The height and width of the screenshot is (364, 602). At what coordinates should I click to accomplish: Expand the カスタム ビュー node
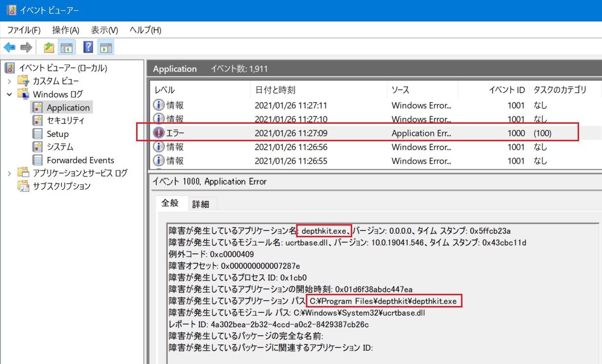click(x=10, y=81)
